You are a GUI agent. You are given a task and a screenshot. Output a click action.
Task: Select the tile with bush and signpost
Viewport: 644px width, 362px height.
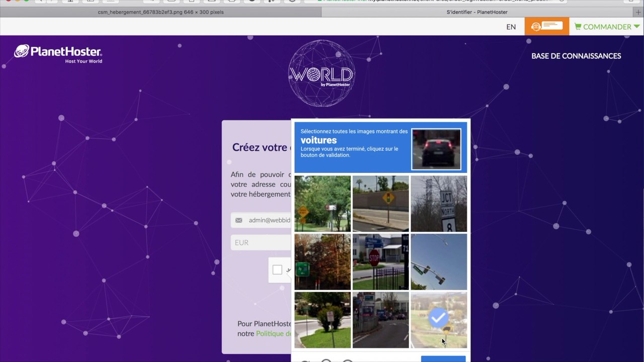click(x=323, y=320)
